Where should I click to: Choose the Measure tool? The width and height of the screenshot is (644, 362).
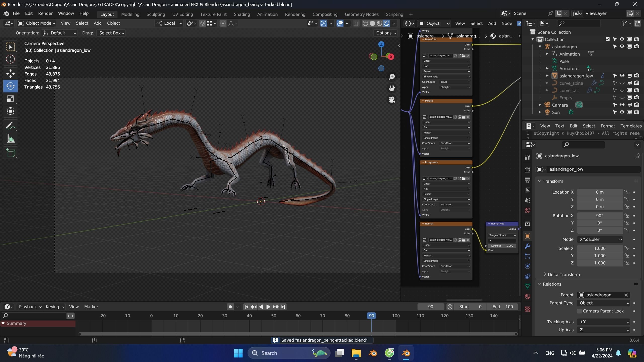point(10,138)
